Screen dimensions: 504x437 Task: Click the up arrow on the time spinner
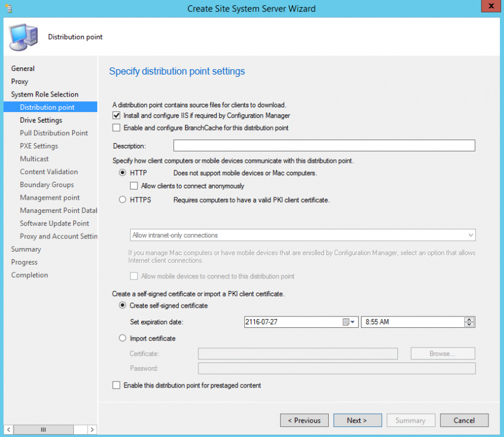coord(470,319)
